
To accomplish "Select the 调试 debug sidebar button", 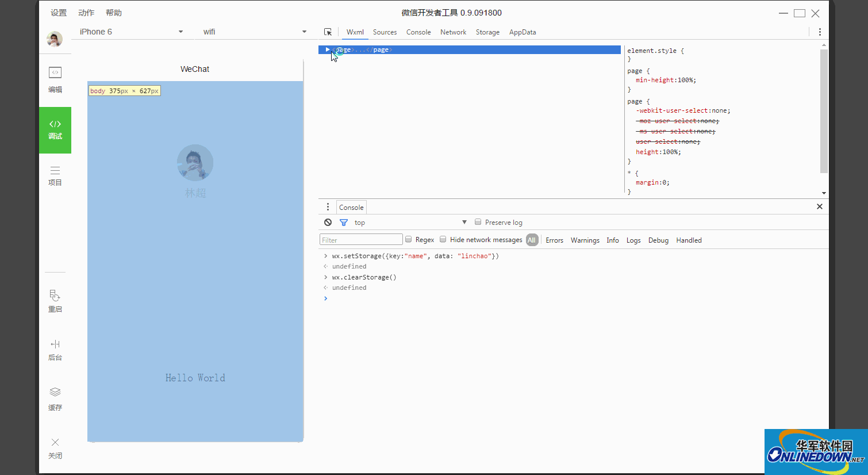I will click(x=55, y=130).
